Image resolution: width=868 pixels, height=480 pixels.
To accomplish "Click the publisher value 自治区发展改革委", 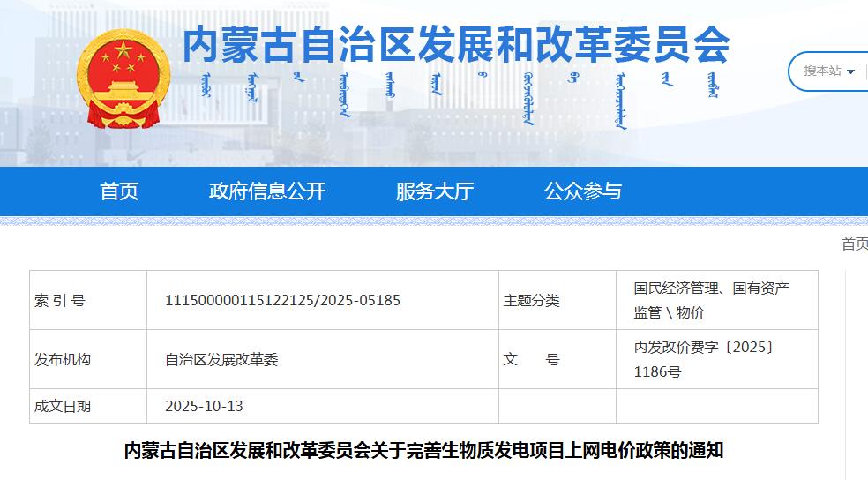I will pyautogui.click(x=221, y=360).
